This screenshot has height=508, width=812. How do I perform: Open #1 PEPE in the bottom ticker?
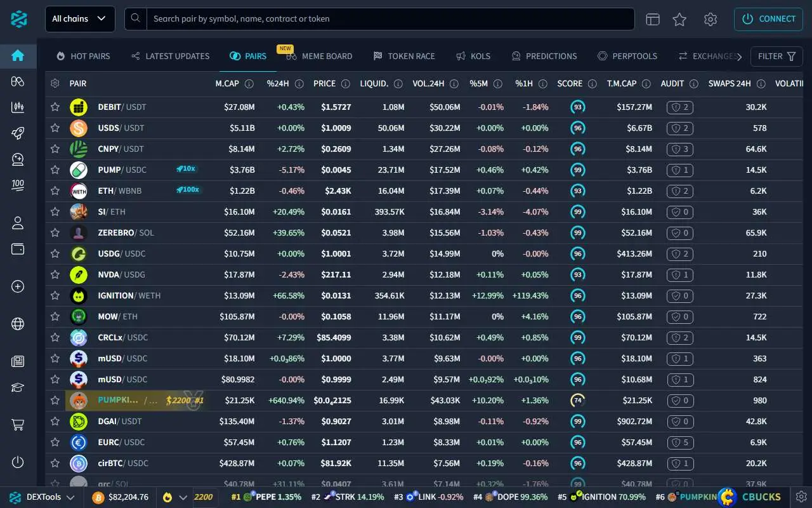(x=266, y=497)
